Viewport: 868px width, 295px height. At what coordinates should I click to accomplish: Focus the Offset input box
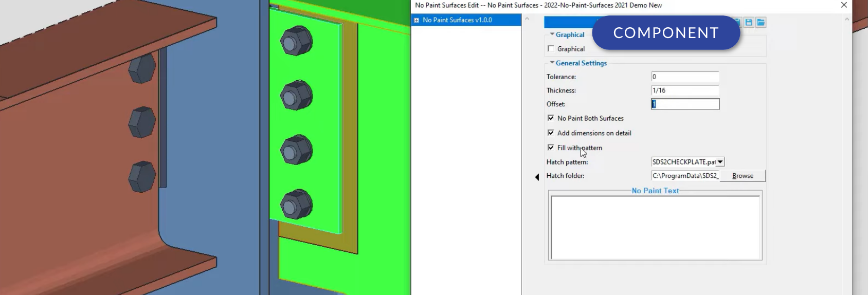(685, 104)
